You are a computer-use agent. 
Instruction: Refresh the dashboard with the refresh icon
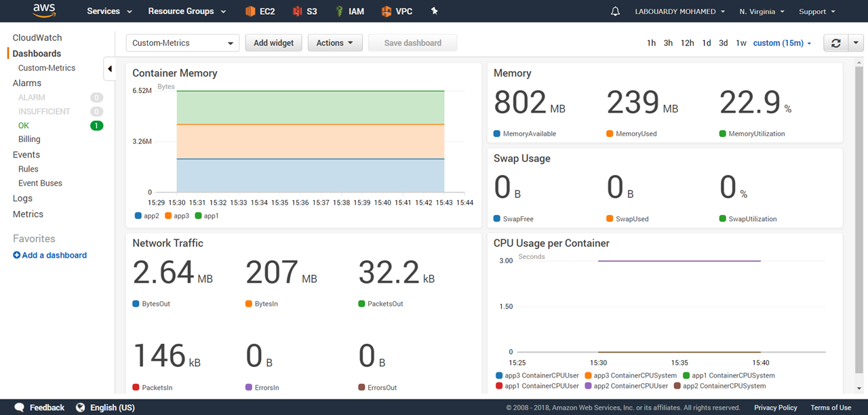pyautogui.click(x=835, y=43)
